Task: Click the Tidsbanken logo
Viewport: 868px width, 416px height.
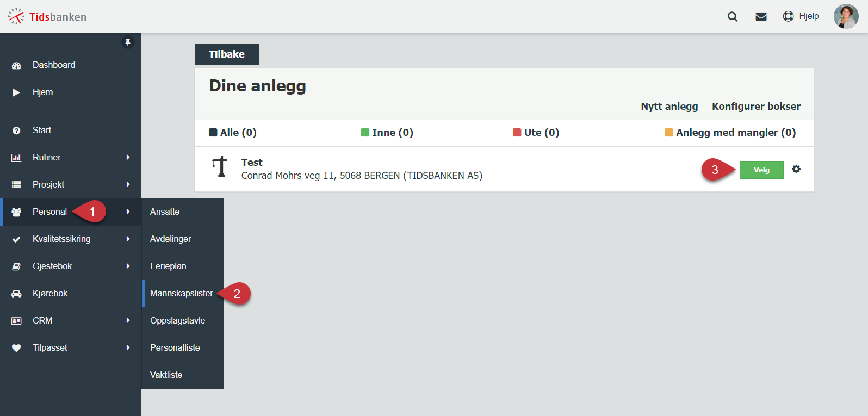Action: pos(47,16)
